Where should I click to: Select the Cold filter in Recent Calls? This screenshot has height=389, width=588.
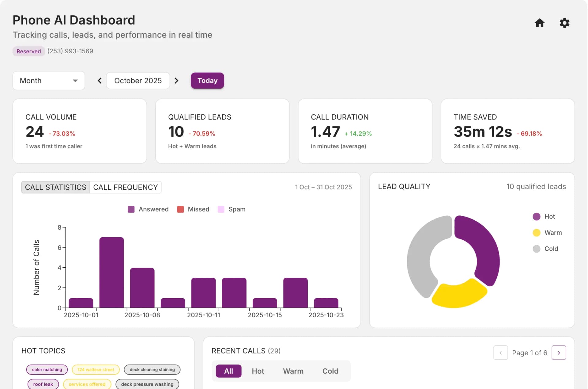pyautogui.click(x=330, y=371)
